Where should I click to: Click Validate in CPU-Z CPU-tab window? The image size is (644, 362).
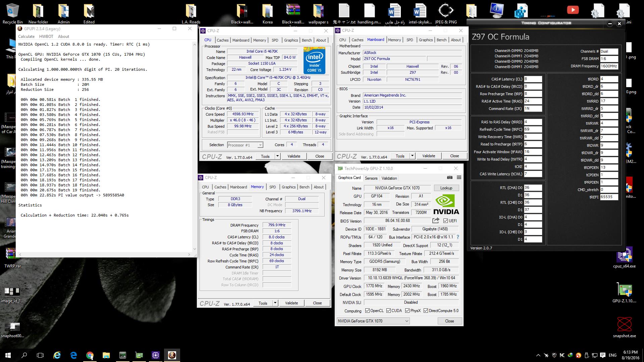pos(294,156)
